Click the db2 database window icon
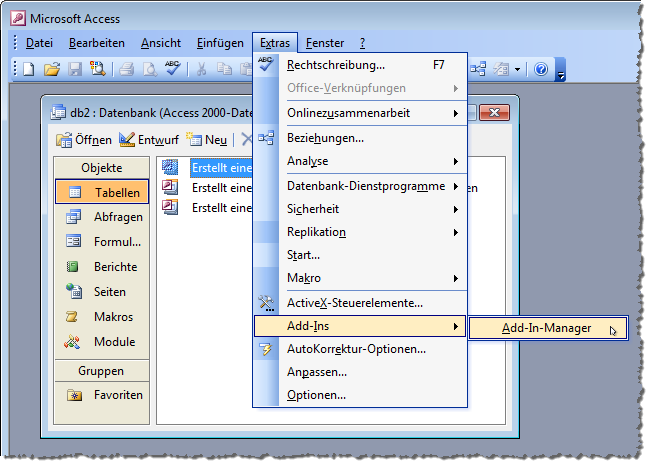650x466 pixels. [x=58, y=112]
